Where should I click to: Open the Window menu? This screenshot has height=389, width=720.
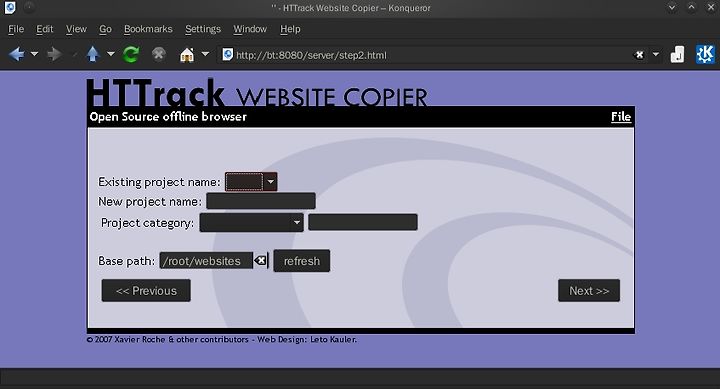[x=250, y=29]
